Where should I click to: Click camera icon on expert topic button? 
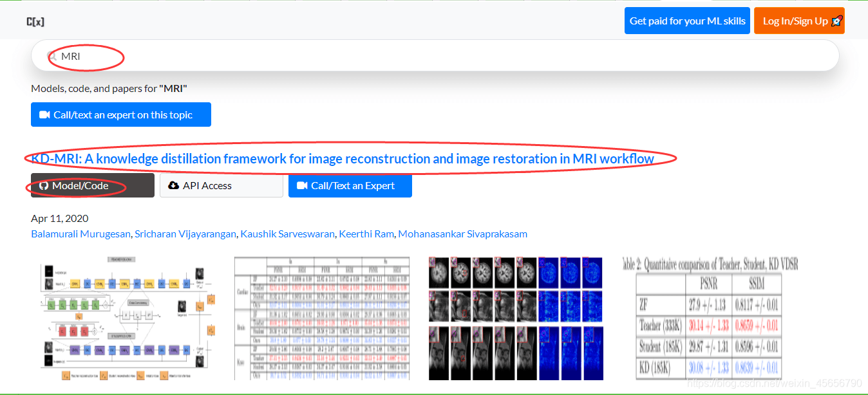coord(44,115)
